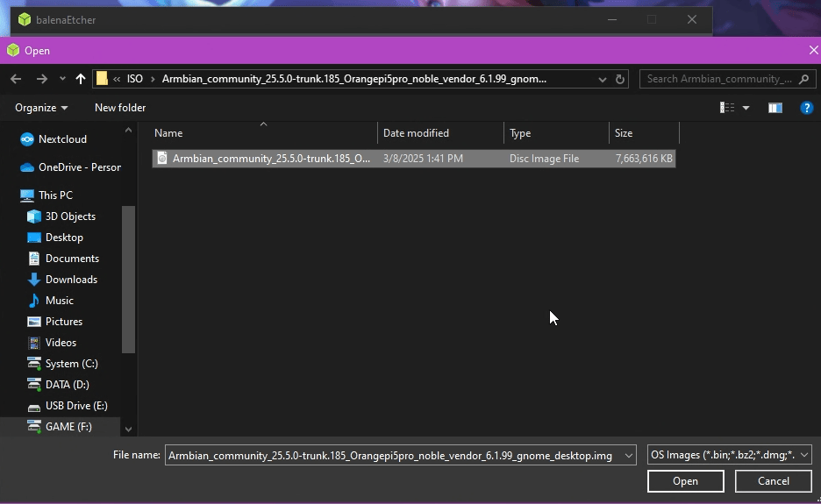Screen dimensions: 821x504
Task: Click the change view layout icon
Action: coord(727,108)
